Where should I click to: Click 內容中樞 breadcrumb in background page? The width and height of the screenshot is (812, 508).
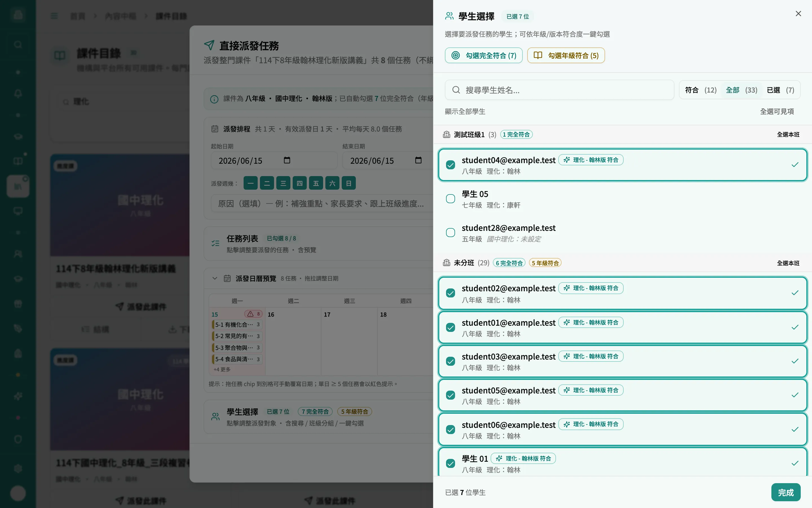[120, 16]
